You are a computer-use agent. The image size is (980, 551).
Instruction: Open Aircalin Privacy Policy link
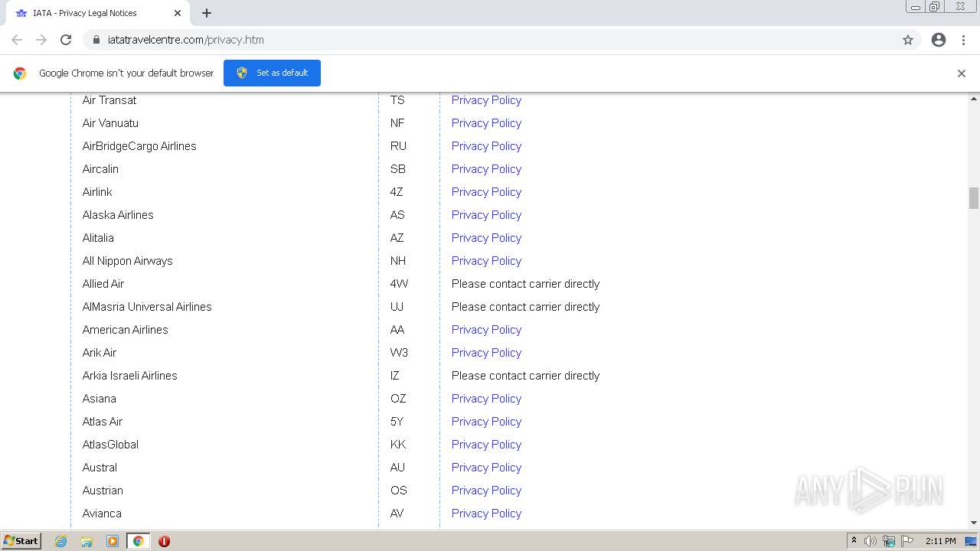[x=486, y=169]
